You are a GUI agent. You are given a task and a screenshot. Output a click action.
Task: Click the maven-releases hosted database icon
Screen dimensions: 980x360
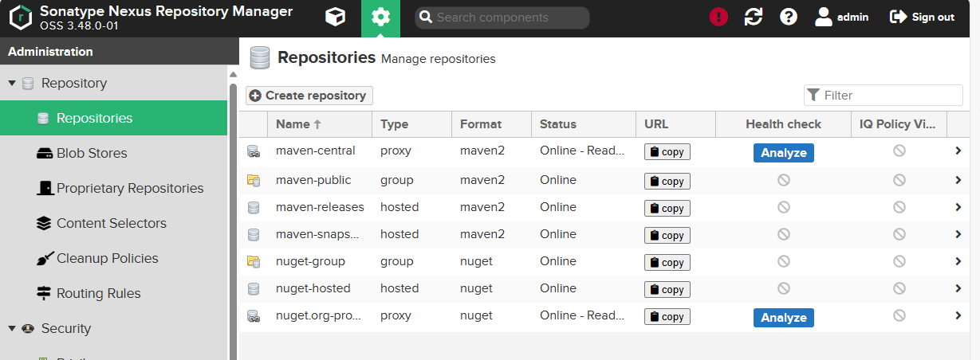(254, 208)
